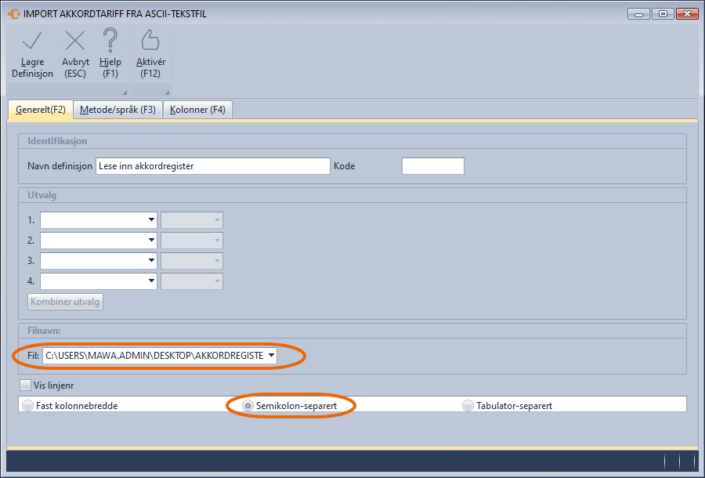
Task: Click the Lagre Definisjon checkmark icon
Action: 32,41
